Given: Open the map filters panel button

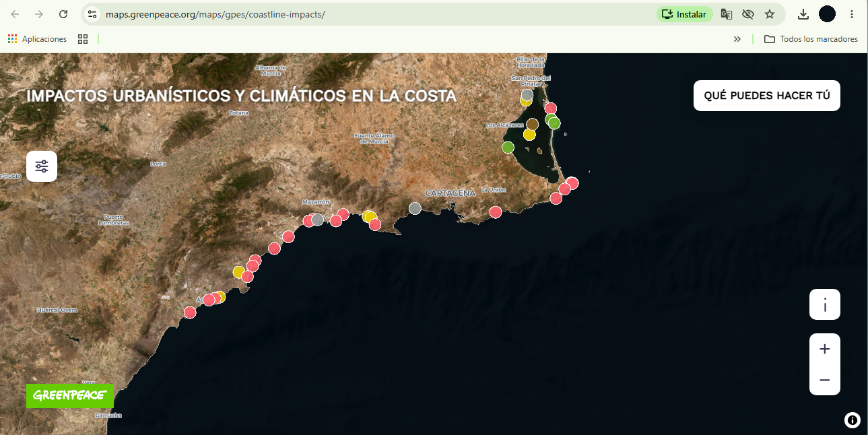Looking at the screenshot, I should pyautogui.click(x=42, y=166).
